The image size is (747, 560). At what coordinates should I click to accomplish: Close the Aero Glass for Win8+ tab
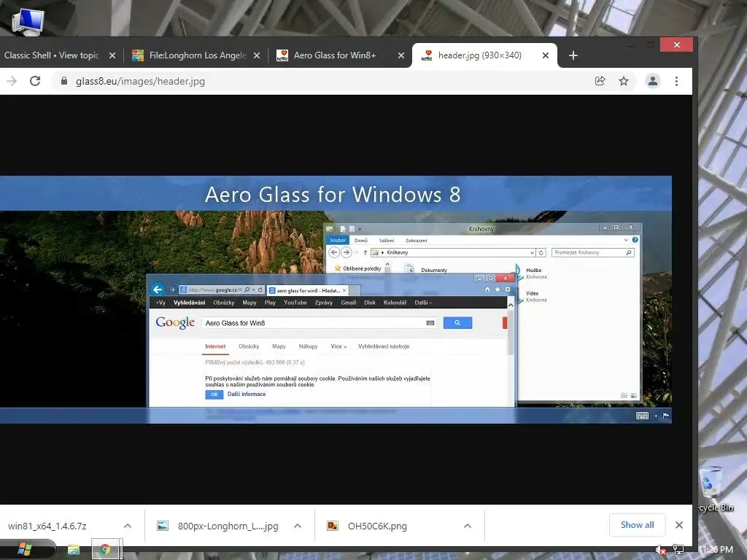point(401,55)
